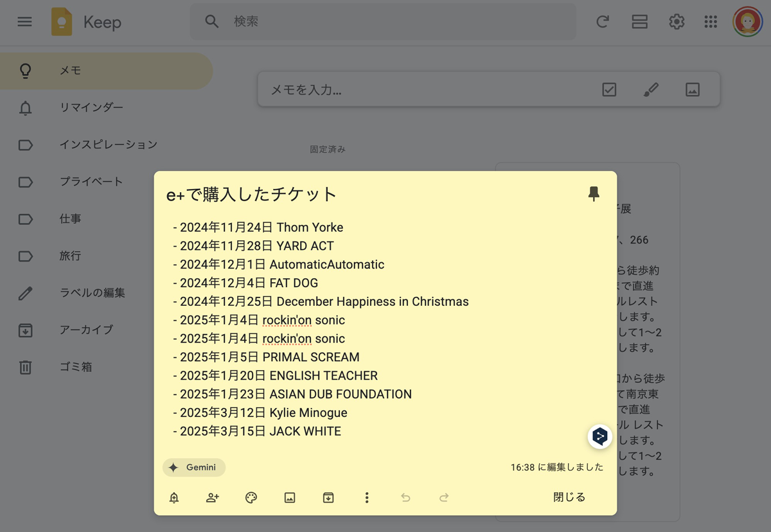Click the FAT DOG line
The width and height of the screenshot is (771, 532).
click(x=245, y=283)
